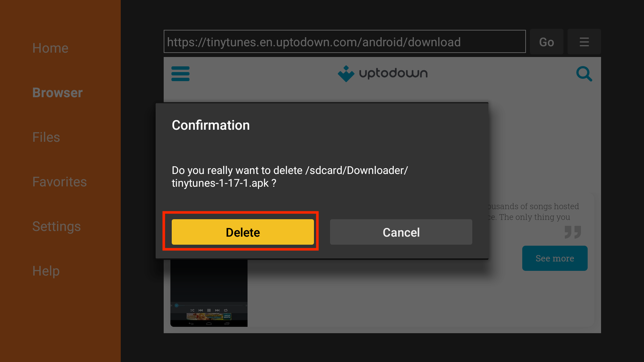Click the Go button in browser
Viewport: 644px width, 362px height.
pyautogui.click(x=546, y=42)
